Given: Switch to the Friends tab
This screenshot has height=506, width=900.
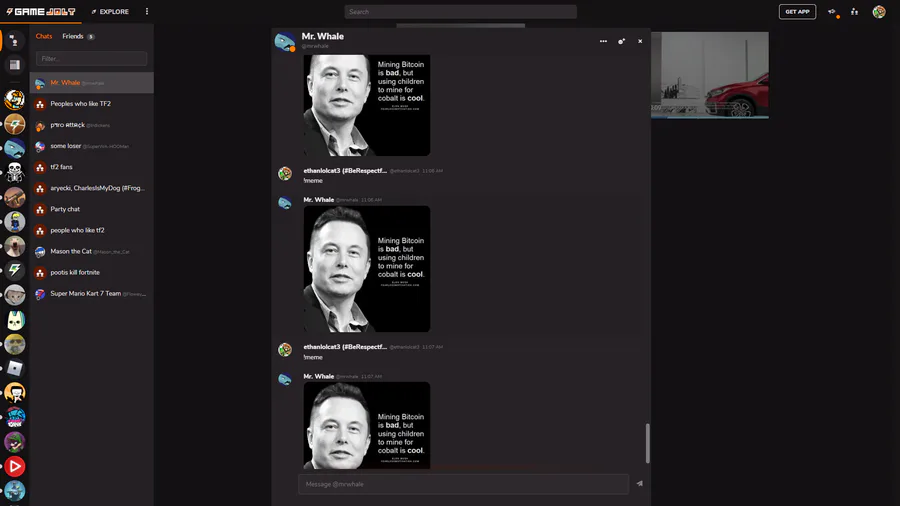Looking at the screenshot, I should click(73, 36).
